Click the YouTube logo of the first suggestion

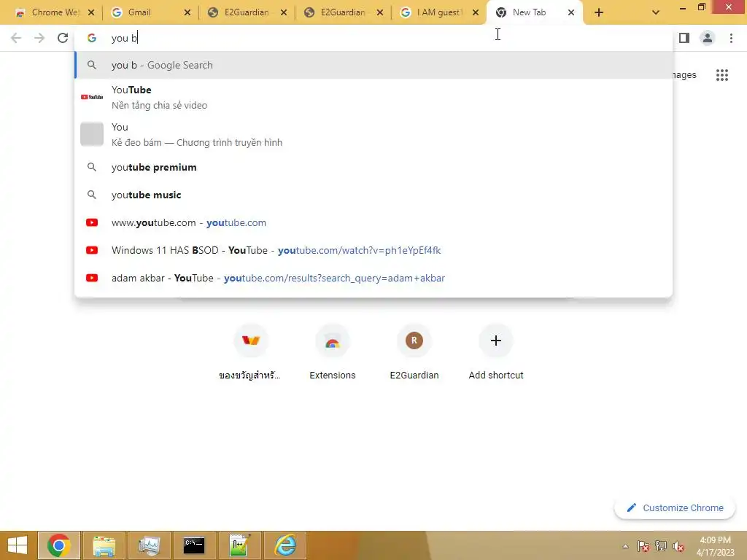(91, 97)
